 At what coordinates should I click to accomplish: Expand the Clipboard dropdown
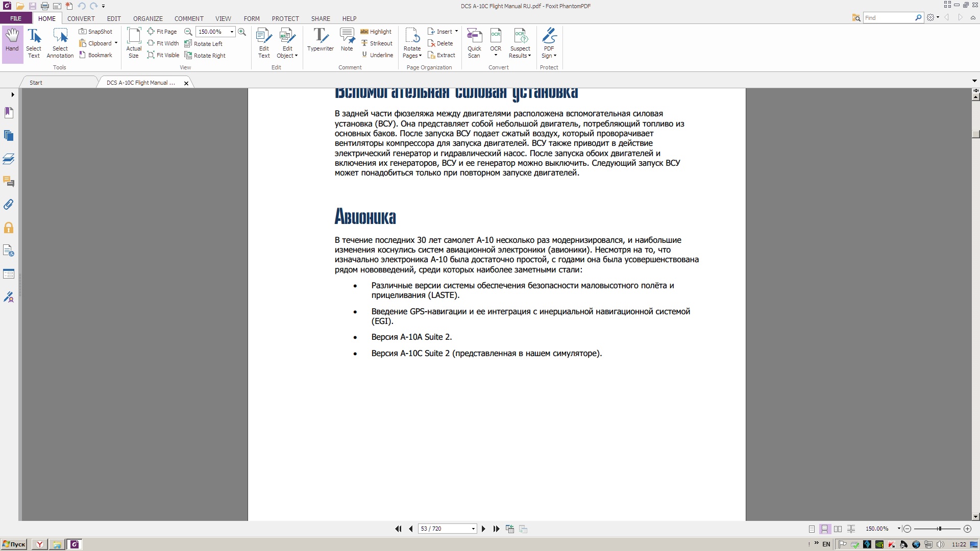tap(116, 43)
